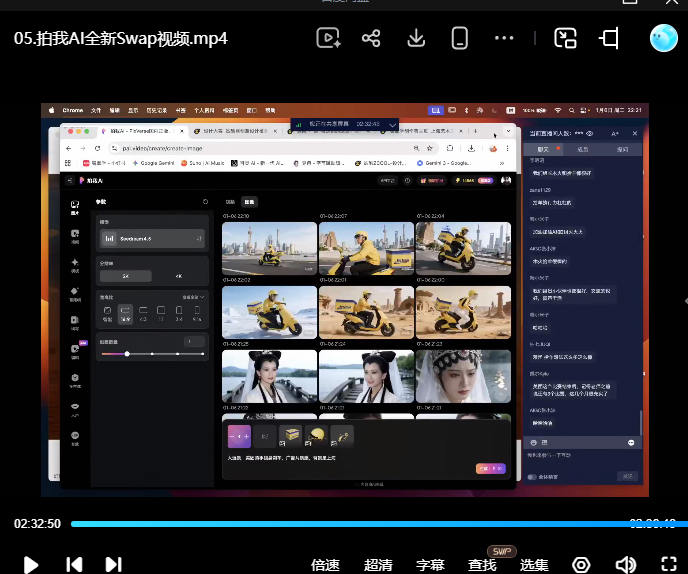
Task: Open the 倍速 playback speed menu
Action: coord(325,565)
